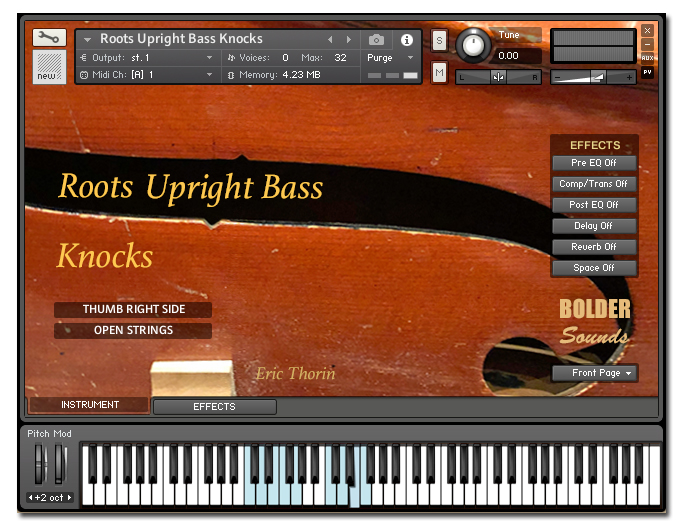Switch to the INSTRUMENT tab
The height and width of the screenshot is (531, 681).
89,405
